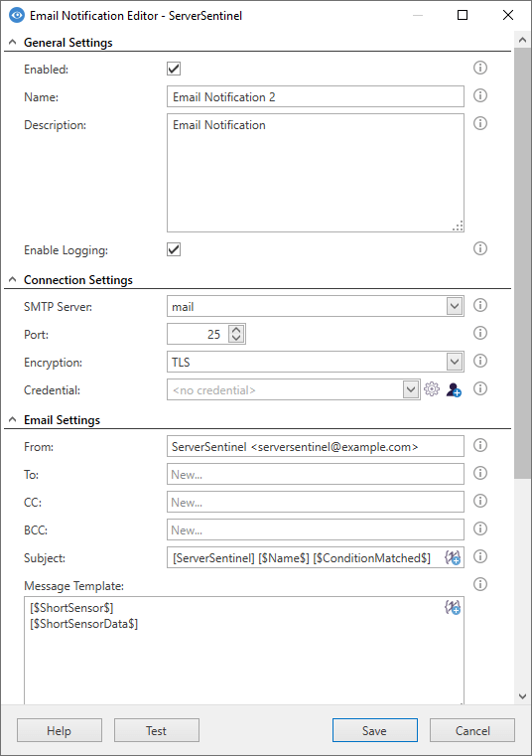
Task: Decrease the Port value with down arrow
Action: [x=236, y=338]
